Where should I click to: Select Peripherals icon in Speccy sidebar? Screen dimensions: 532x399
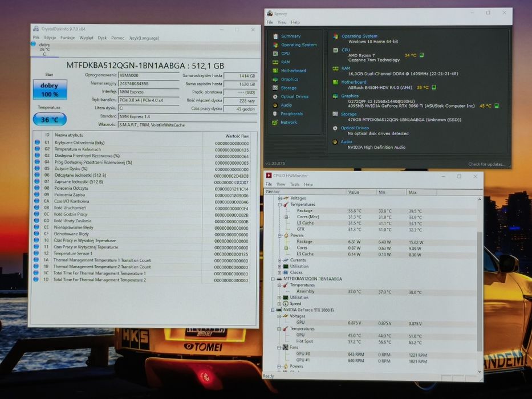[x=275, y=113]
